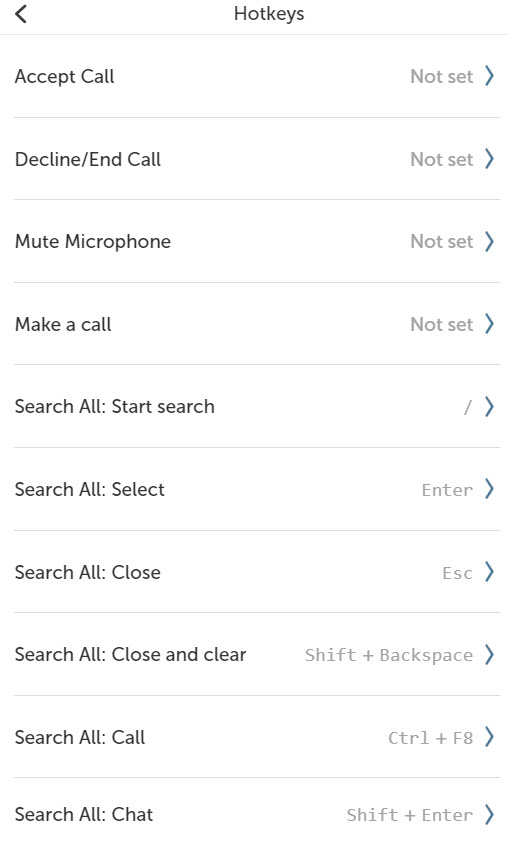Viewport: 507px width, 845px height.
Task: Open chevron beside Search All: Start search
Action: [x=489, y=407]
